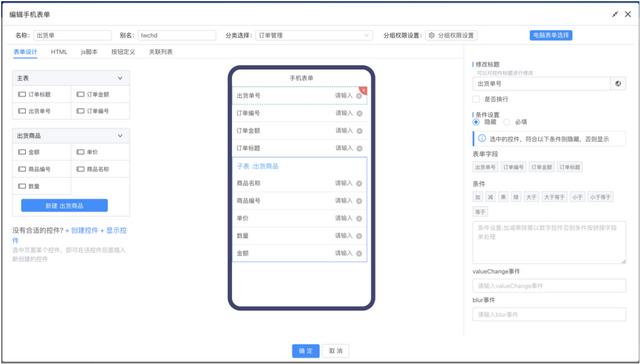Collapse the 主表 panel with its chevron

[x=120, y=78]
